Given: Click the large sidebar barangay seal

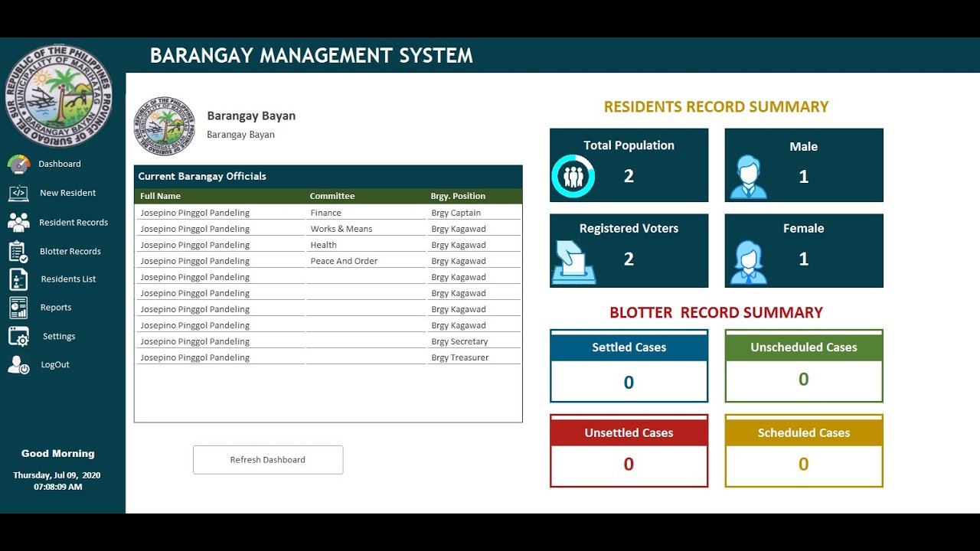Looking at the screenshot, I should coord(59,96).
